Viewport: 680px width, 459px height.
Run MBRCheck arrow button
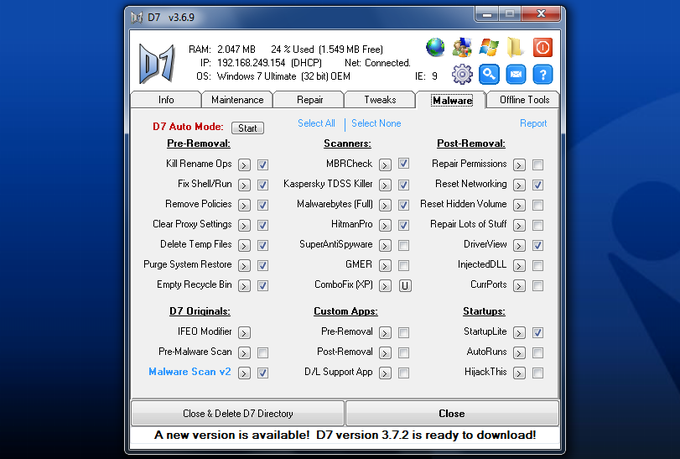[x=385, y=165]
